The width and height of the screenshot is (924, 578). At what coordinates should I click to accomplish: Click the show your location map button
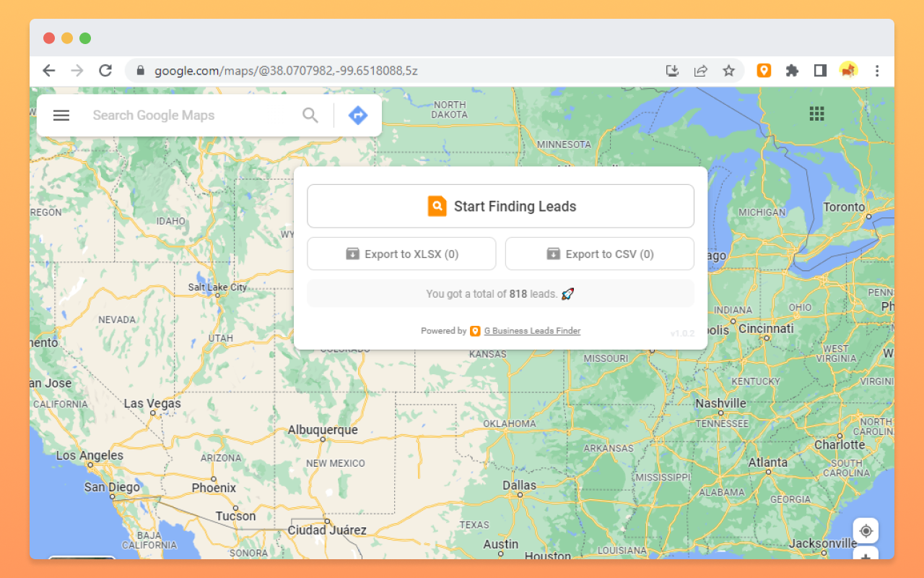(x=866, y=531)
